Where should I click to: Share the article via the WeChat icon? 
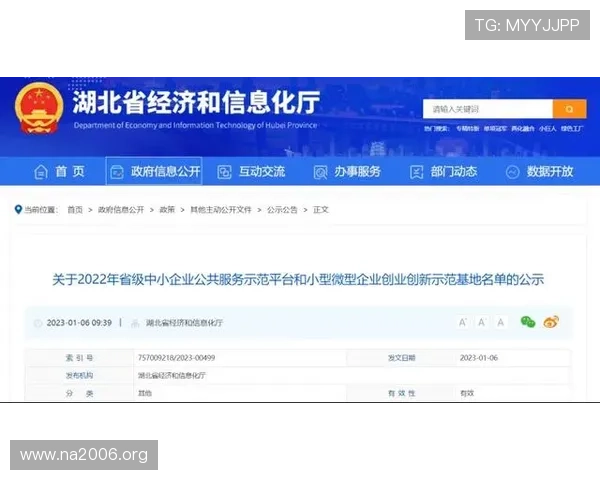pos(528,322)
